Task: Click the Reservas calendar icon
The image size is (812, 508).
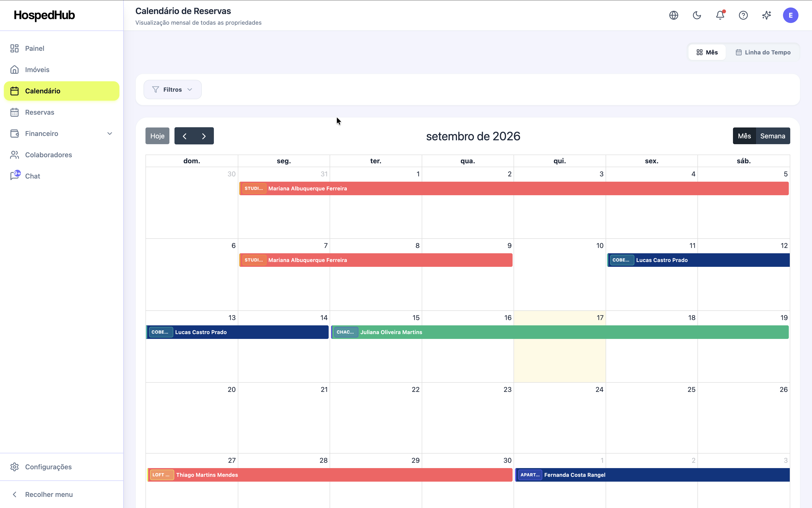Action: pos(14,112)
